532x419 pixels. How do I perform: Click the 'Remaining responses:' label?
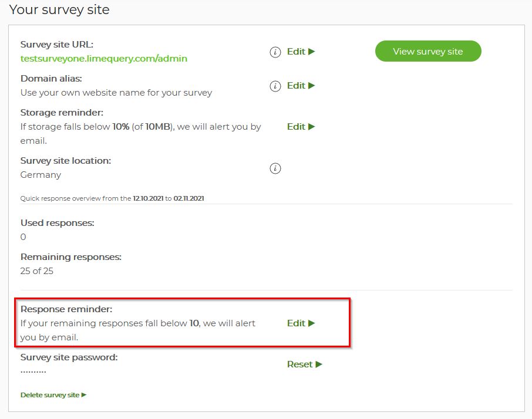pos(71,256)
